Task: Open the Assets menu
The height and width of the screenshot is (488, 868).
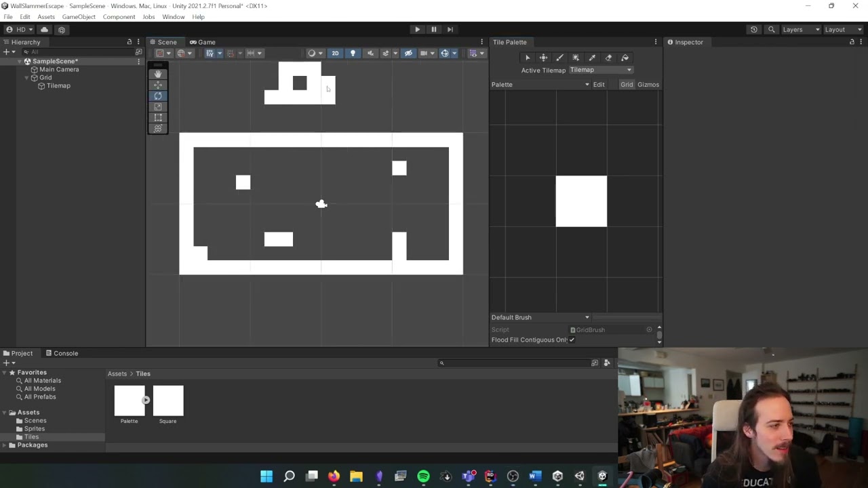Action: point(46,17)
